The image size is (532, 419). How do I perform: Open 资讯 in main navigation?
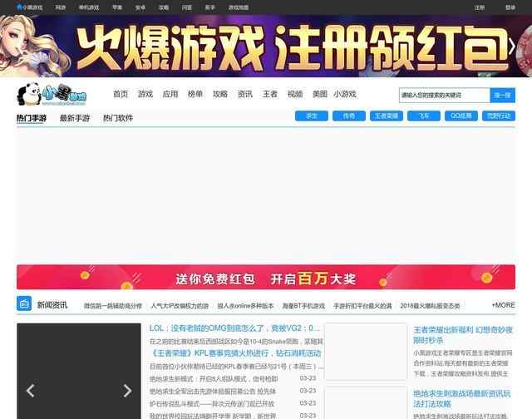pos(245,94)
